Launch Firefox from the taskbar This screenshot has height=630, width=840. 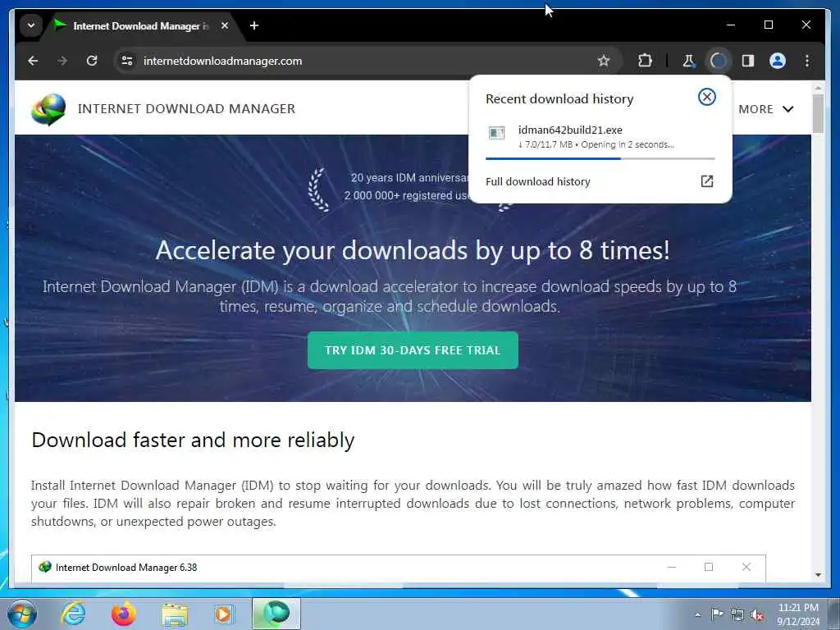(x=123, y=614)
